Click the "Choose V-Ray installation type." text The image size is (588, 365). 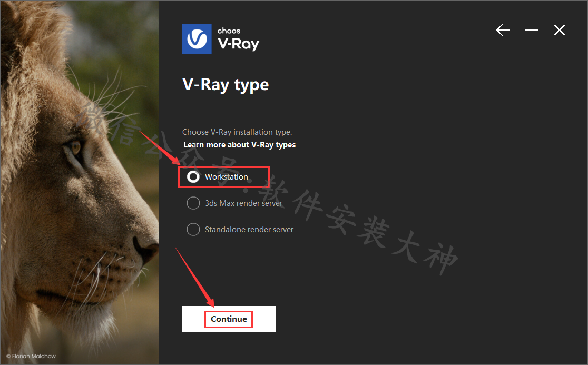pyautogui.click(x=237, y=132)
